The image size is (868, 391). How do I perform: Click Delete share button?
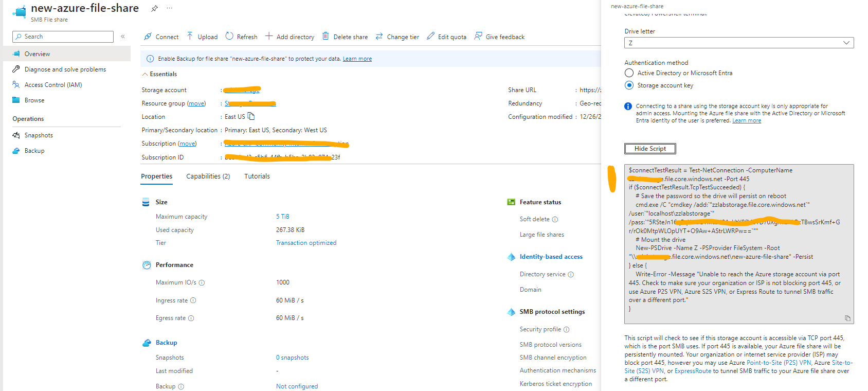[345, 37]
